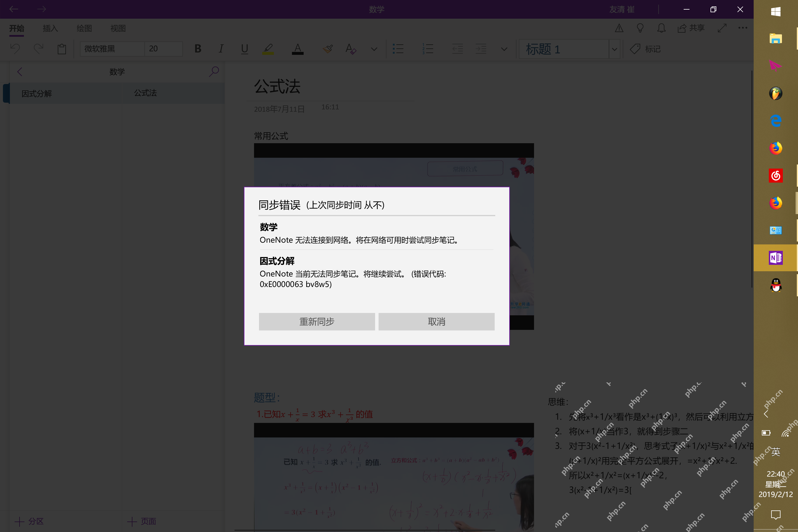Apply the yellow highlighter color
The height and width of the screenshot is (532, 798).
(x=268, y=49)
